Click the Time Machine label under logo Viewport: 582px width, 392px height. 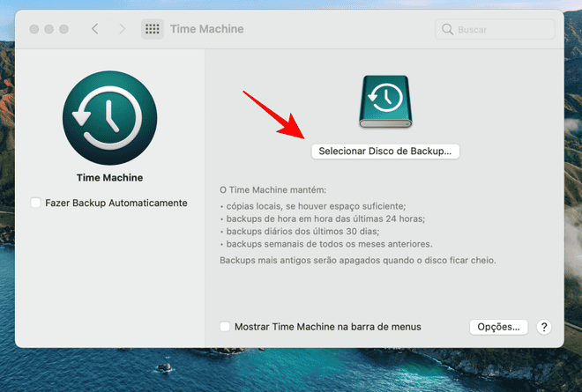pyautogui.click(x=110, y=178)
